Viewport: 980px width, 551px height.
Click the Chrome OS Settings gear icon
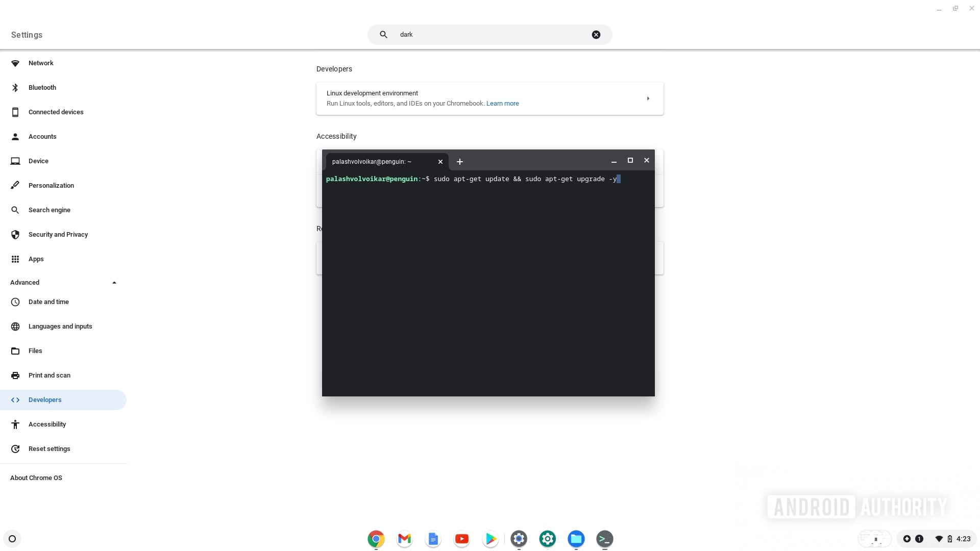tap(519, 538)
